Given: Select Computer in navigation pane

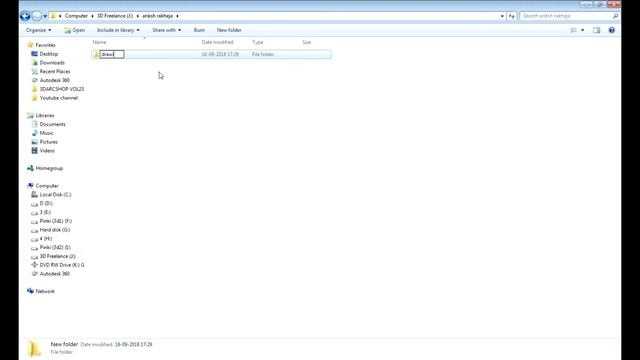Looking at the screenshot, I should (47, 186).
